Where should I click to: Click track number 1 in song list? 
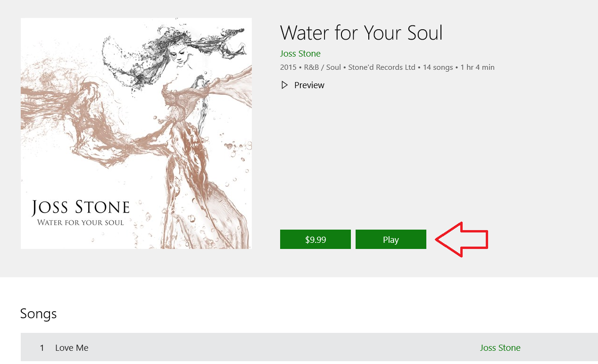42,348
